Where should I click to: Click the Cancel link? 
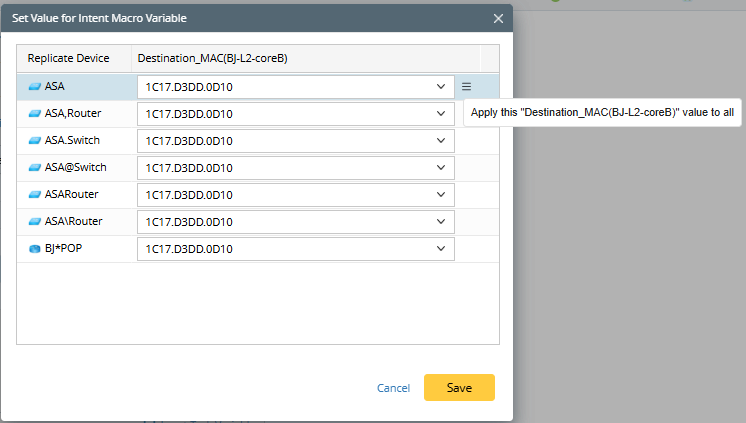[x=393, y=388]
